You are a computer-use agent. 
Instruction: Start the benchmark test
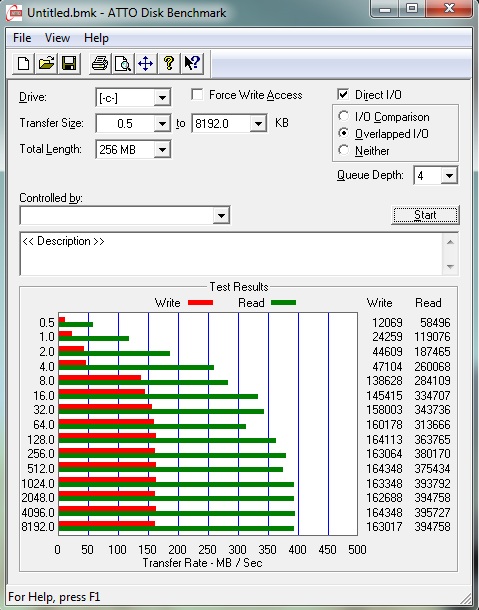tap(425, 215)
